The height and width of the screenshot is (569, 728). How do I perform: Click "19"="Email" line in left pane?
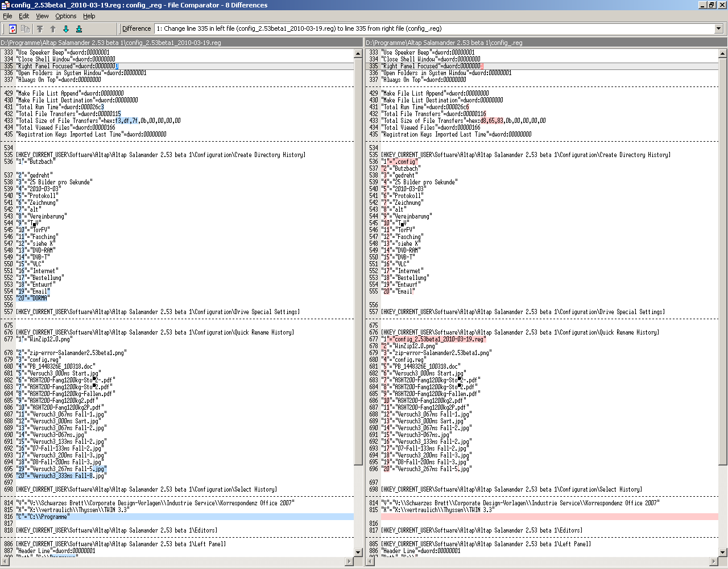(33, 291)
